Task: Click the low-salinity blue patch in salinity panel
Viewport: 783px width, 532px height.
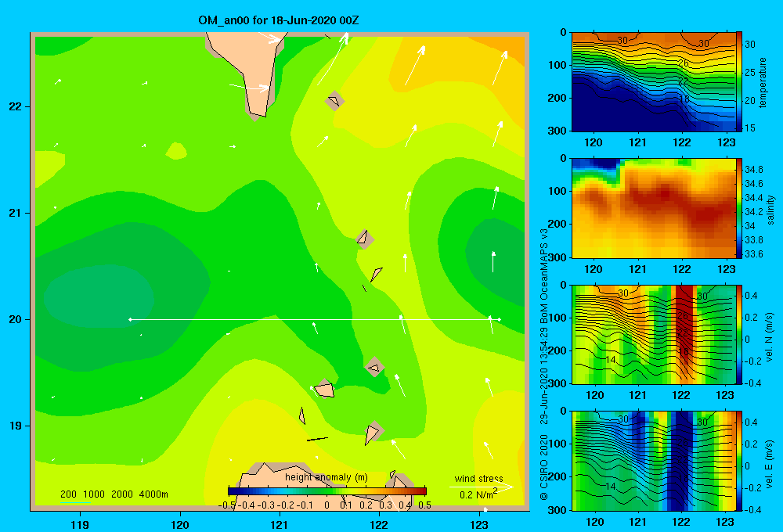Action: coord(597,164)
